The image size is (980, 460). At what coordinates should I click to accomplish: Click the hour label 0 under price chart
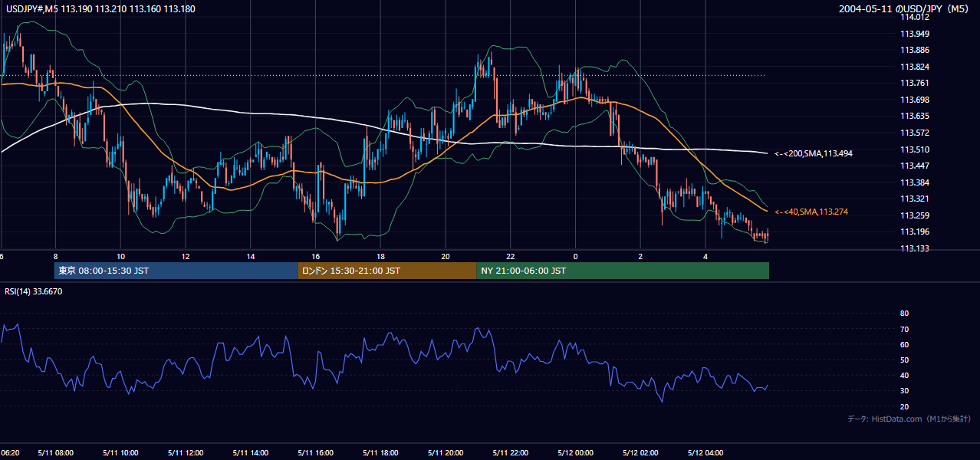pos(576,256)
